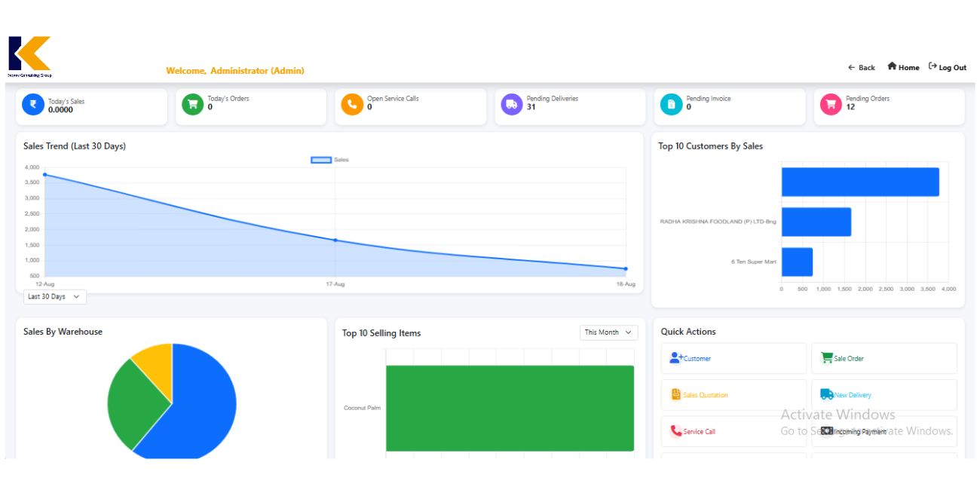Click the Back arrow icon
Image resolution: width=980 pixels, height=490 pixels.
coord(851,68)
